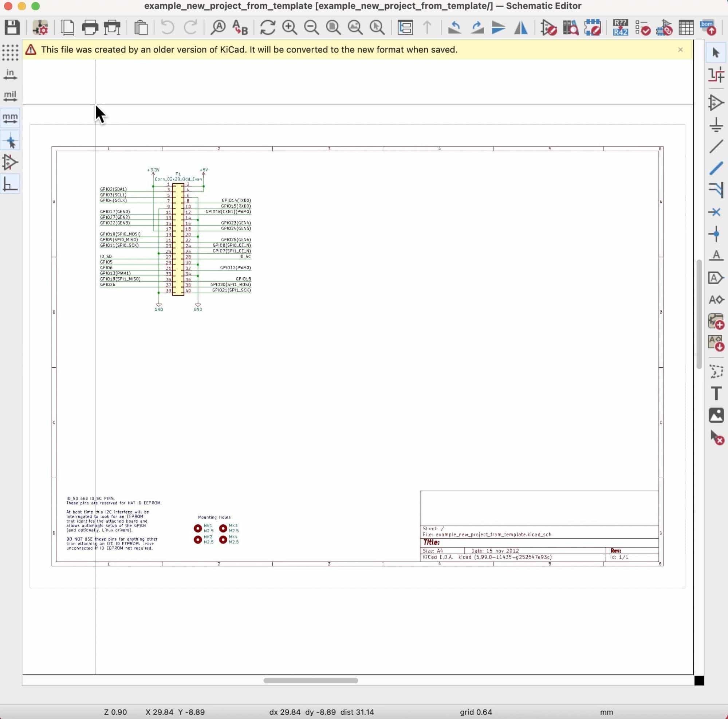Dismiss the KiCad version warning
728x719 pixels.
pyautogui.click(x=681, y=50)
